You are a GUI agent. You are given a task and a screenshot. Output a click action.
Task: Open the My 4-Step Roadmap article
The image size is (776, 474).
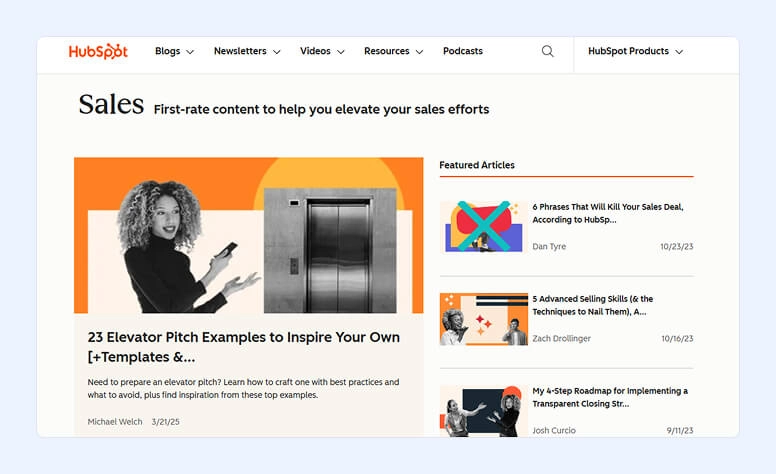610,397
